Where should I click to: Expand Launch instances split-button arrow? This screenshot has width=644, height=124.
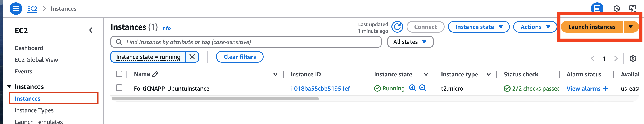pyautogui.click(x=630, y=27)
